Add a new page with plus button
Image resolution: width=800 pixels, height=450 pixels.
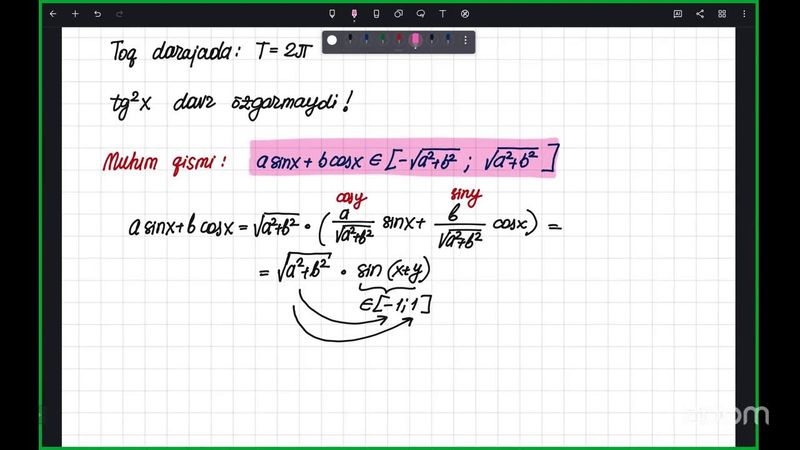[x=75, y=14]
